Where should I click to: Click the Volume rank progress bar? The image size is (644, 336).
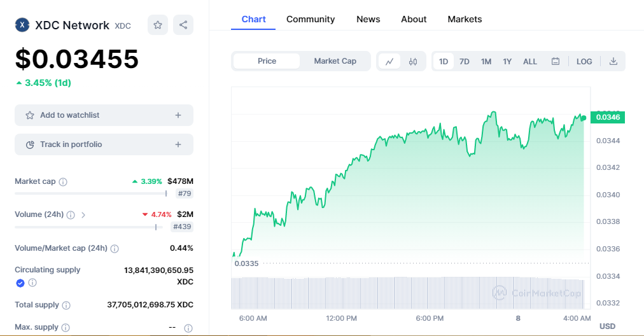(88, 227)
